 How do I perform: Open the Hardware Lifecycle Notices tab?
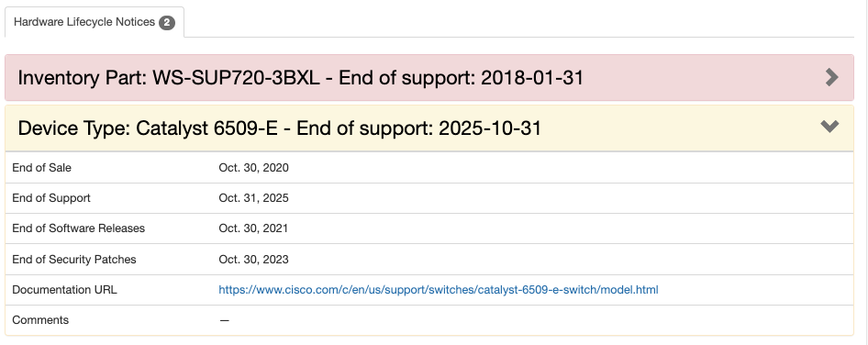[x=95, y=22]
